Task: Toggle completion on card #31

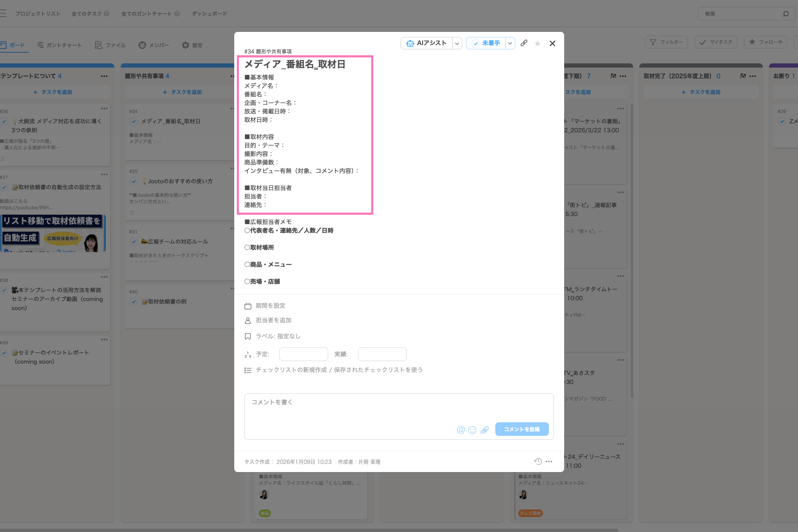Action: (133, 242)
